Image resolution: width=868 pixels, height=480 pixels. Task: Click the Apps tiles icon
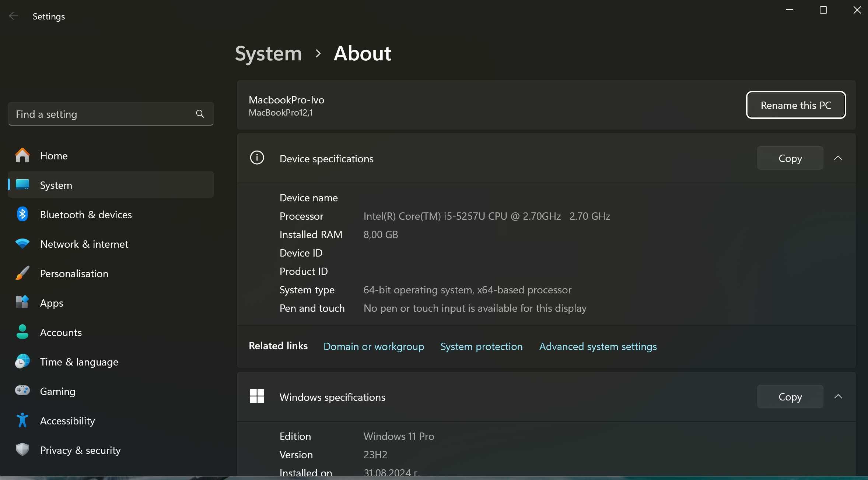(22, 303)
